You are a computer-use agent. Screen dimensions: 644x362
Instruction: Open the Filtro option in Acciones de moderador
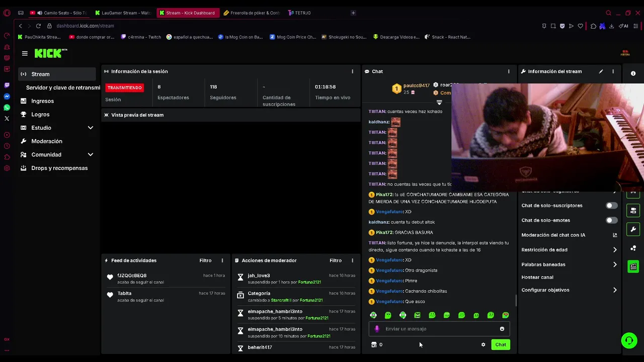pos(336,260)
